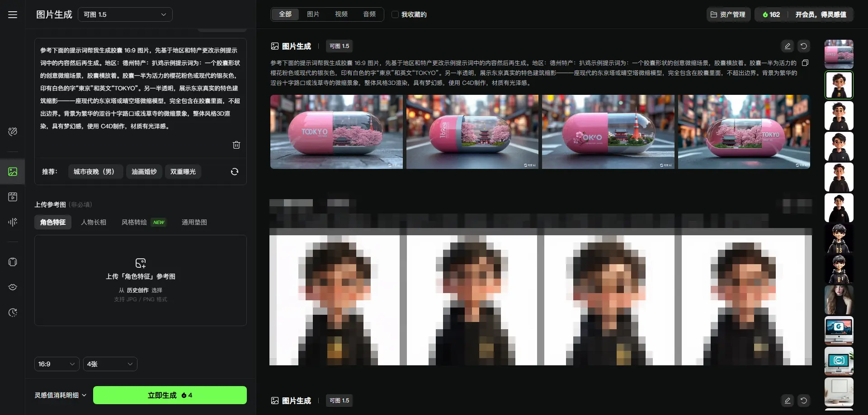868x415 pixels.
Task: Click the 支持 JPG / PNG 格式 hint text
Action: (141, 299)
